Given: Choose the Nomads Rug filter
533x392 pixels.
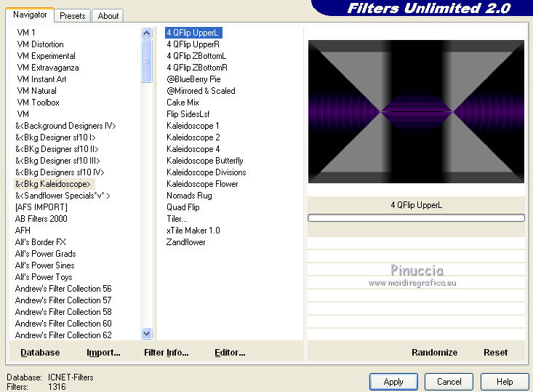Looking at the screenshot, I should tap(189, 196).
